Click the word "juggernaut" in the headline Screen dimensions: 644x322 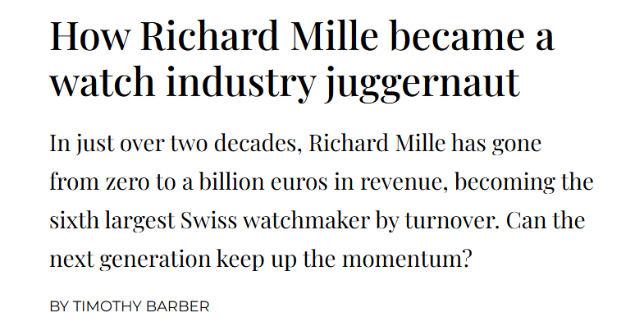pos(422,82)
